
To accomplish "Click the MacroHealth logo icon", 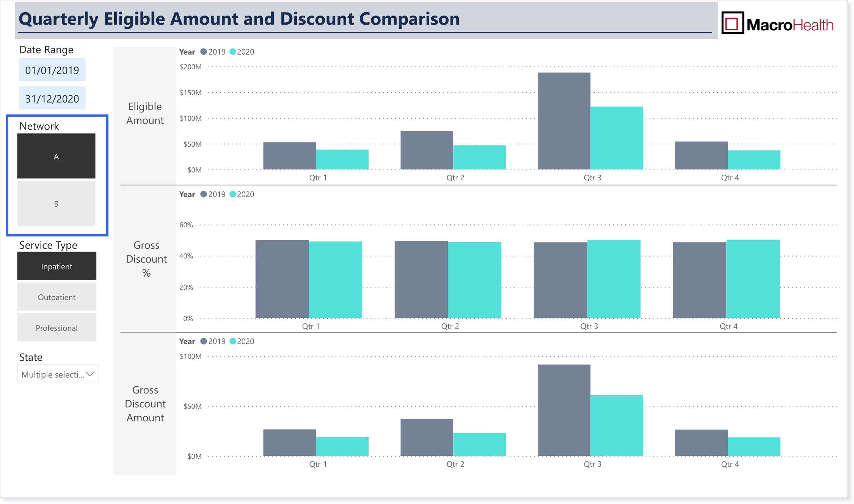I will (x=732, y=23).
